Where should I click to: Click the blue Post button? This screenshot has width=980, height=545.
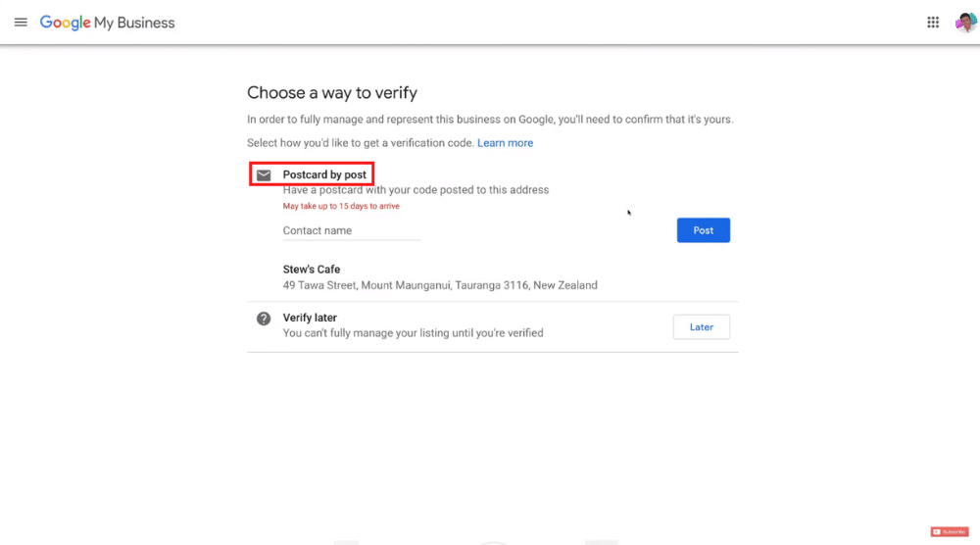703,230
